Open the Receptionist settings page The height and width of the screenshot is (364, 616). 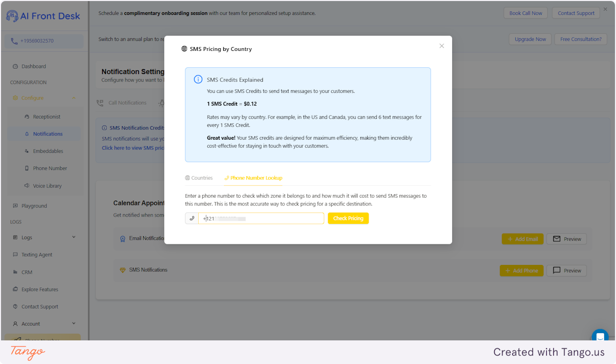tap(47, 117)
